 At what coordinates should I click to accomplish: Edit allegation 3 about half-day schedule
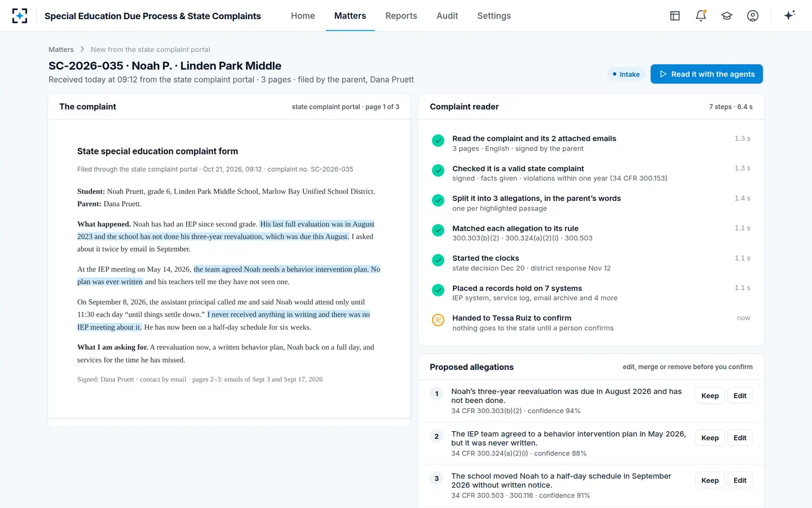click(740, 480)
